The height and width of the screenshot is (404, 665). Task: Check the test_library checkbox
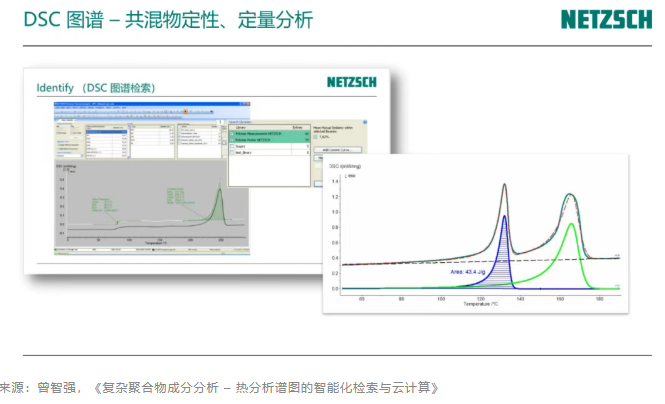[233, 152]
